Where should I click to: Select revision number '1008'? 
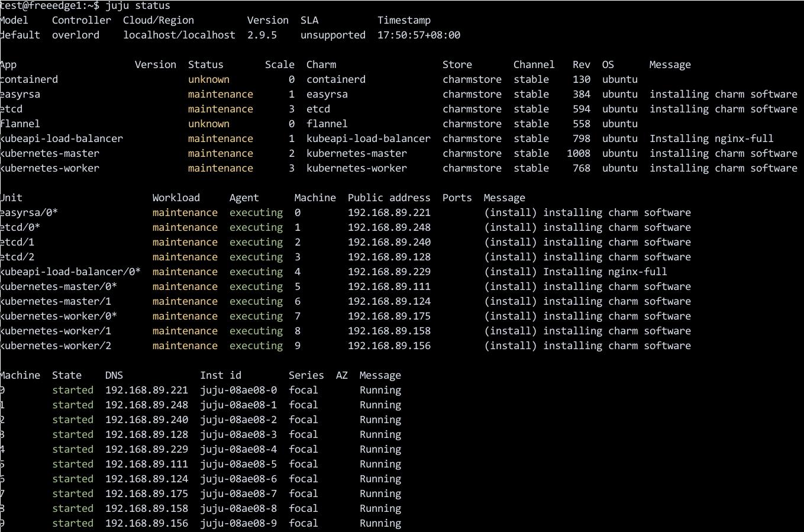coord(579,153)
